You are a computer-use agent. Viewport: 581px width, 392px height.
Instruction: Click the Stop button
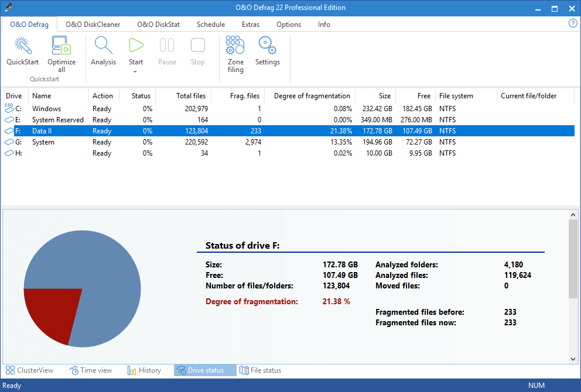(x=198, y=51)
